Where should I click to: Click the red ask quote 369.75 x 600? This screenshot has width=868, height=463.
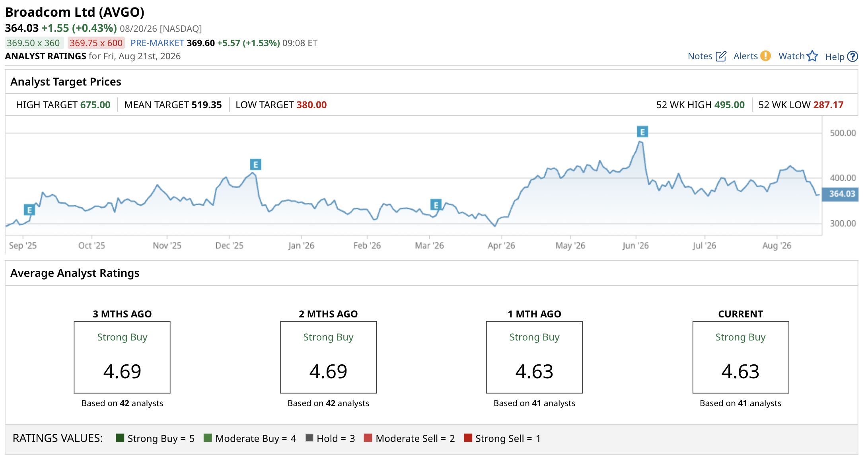coord(96,43)
